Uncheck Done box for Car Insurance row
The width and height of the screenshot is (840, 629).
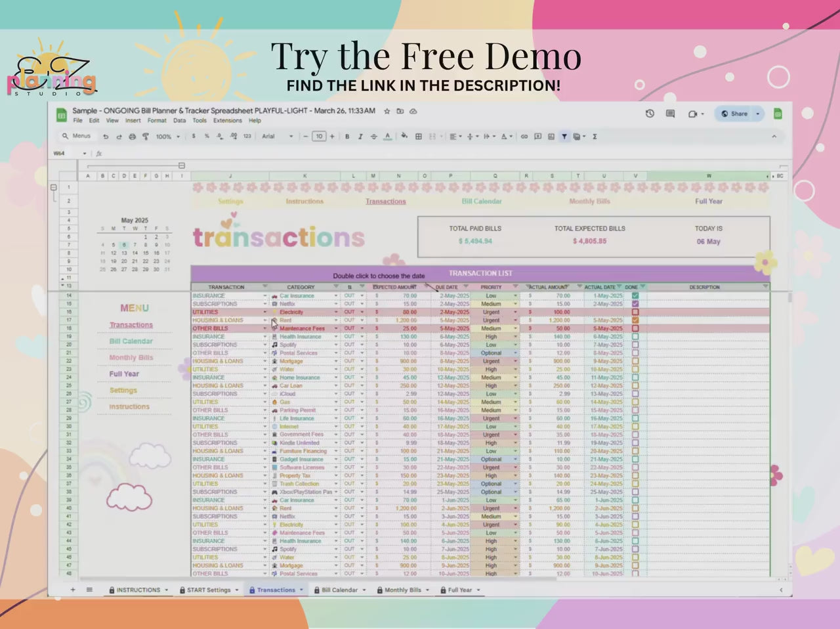[x=635, y=295]
